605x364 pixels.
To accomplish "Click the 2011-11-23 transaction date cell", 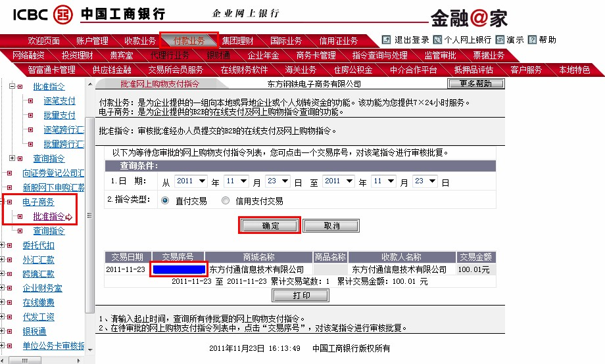I will point(126,269).
